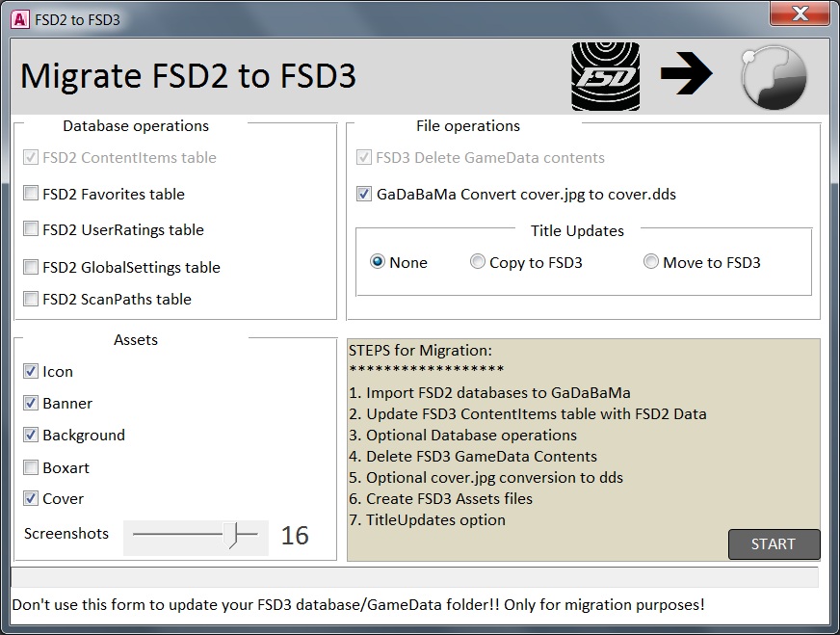Close the FSD2 to FSD3 window
The height and width of the screenshot is (635, 840).
(800, 13)
